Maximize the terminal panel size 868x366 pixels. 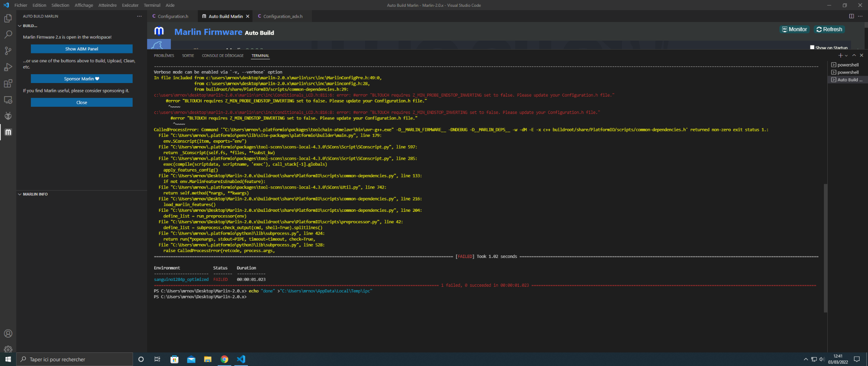tap(854, 55)
